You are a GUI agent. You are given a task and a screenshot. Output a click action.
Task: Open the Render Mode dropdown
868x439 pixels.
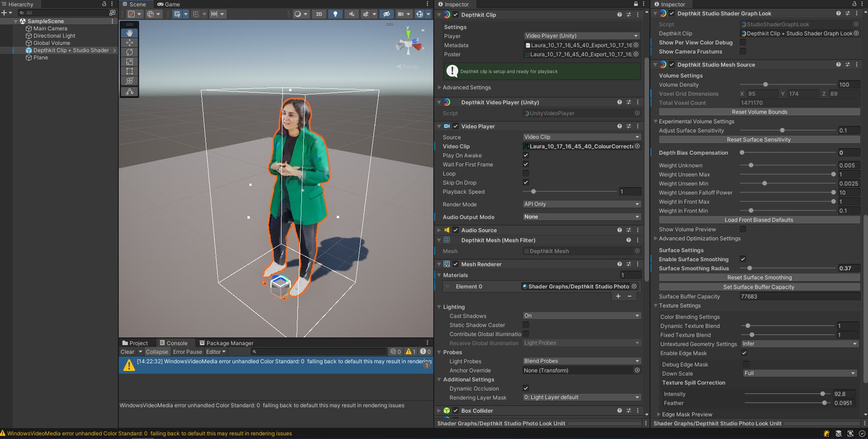(x=582, y=204)
